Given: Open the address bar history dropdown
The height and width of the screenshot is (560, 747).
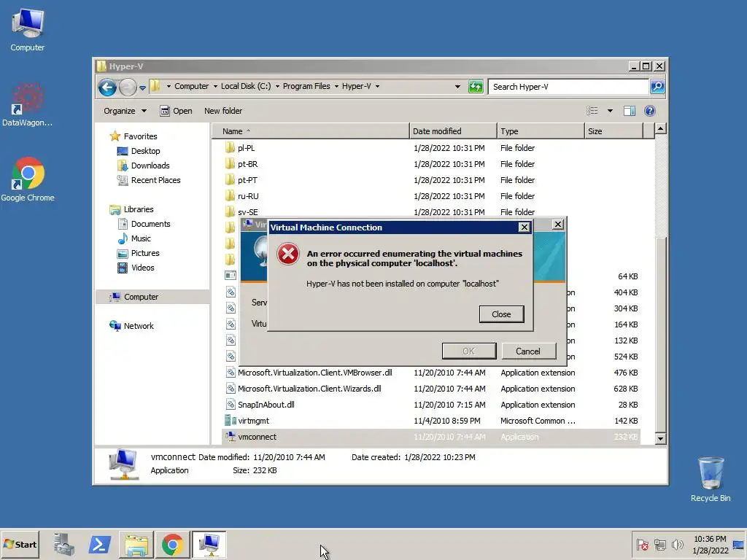Looking at the screenshot, I should (457, 87).
